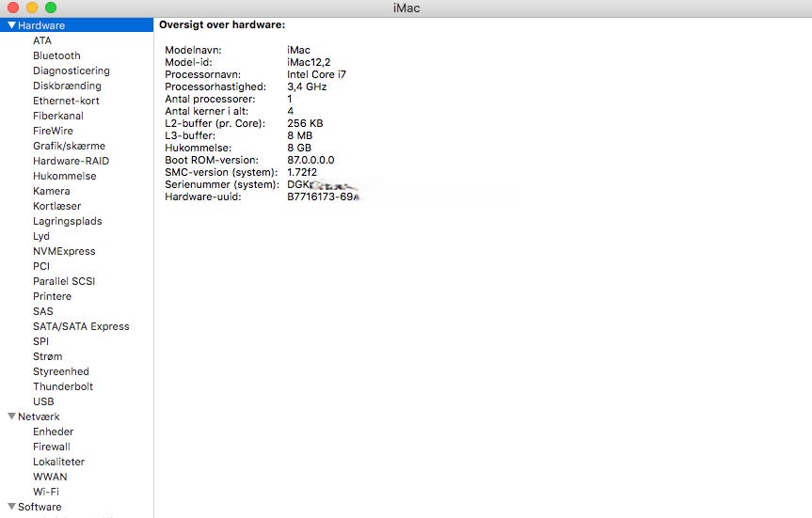
Task: Select the SAS item
Action: click(x=43, y=311)
